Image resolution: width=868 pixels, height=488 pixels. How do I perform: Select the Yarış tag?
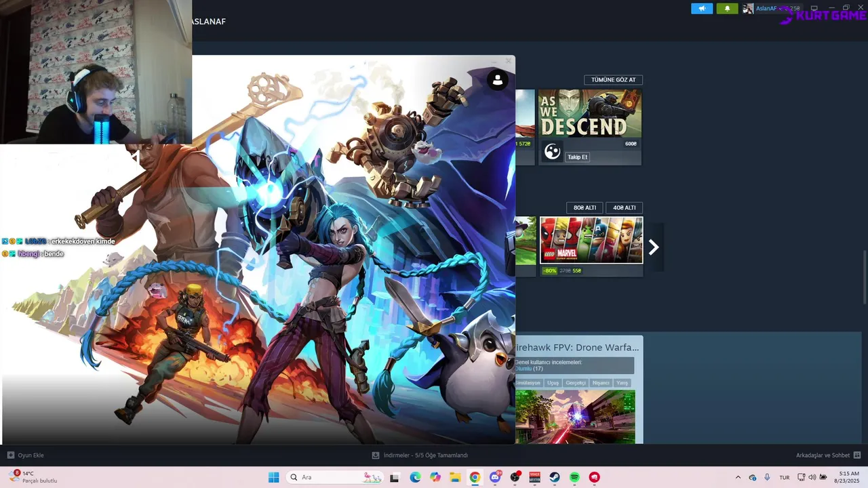click(622, 383)
